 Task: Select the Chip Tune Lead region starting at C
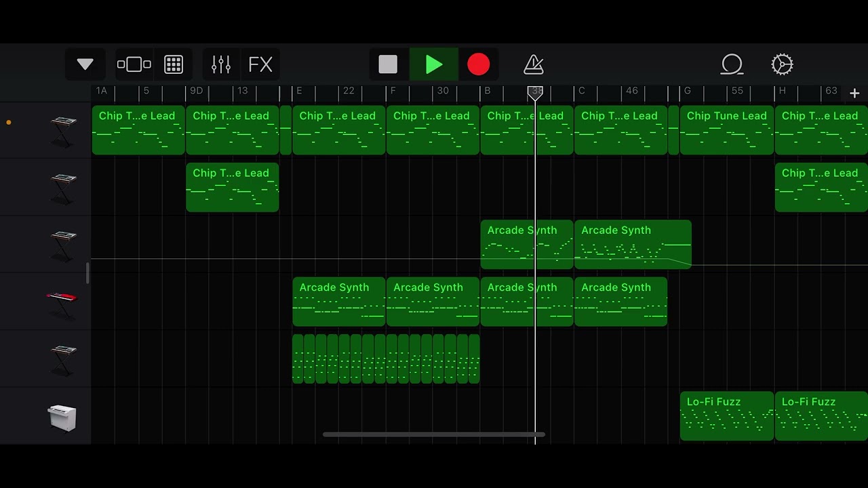620,130
